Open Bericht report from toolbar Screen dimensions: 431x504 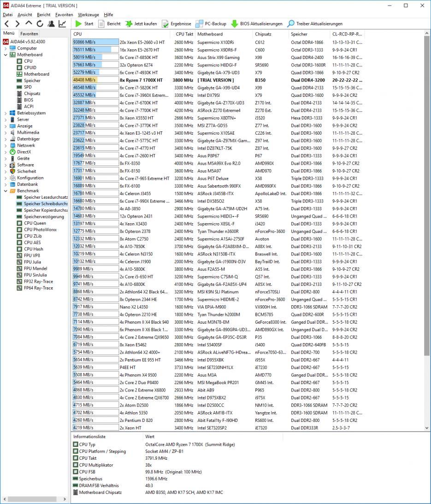[x=109, y=24]
